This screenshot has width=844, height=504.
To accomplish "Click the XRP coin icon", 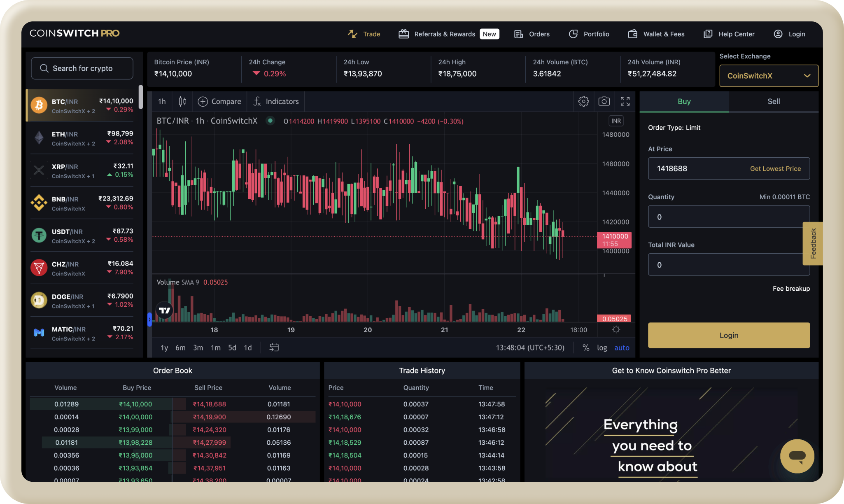I will (x=39, y=170).
